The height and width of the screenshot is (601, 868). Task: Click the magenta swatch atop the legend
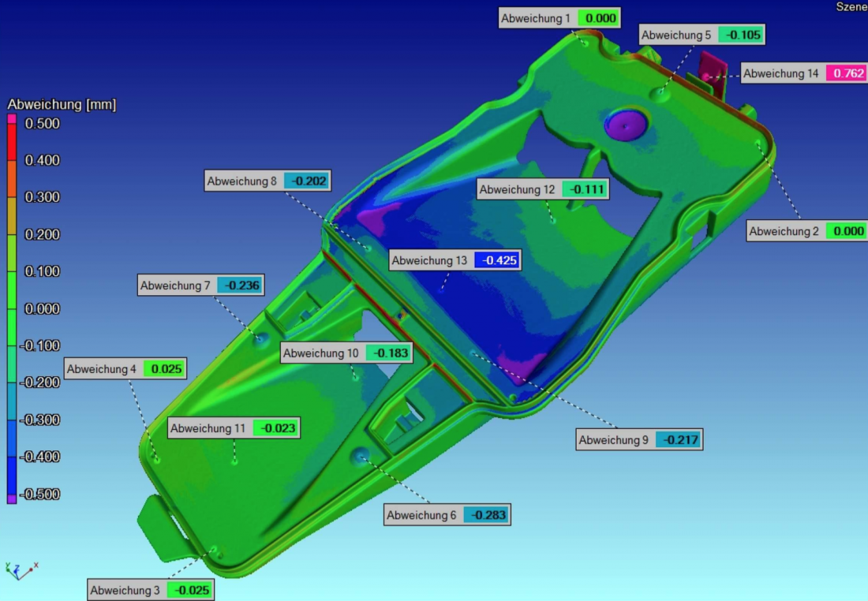click(12, 118)
